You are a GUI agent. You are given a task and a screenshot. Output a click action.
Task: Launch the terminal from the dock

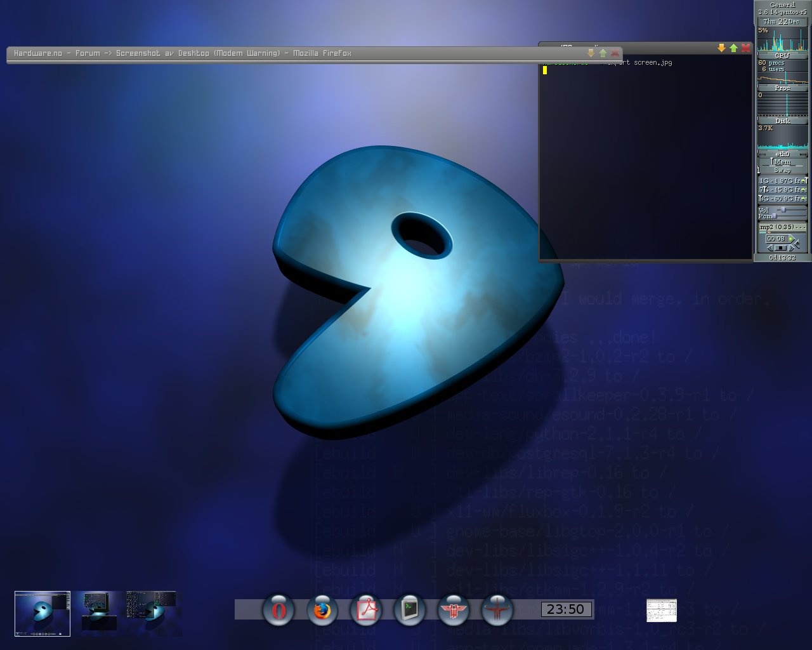tap(410, 610)
